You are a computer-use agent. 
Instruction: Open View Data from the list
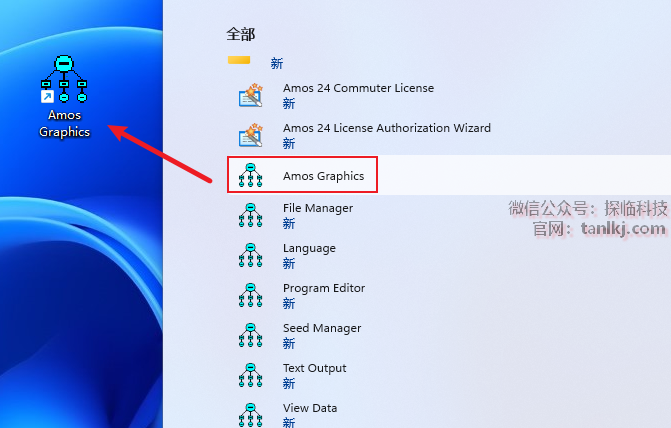pyautogui.click(x=310, y=408)
